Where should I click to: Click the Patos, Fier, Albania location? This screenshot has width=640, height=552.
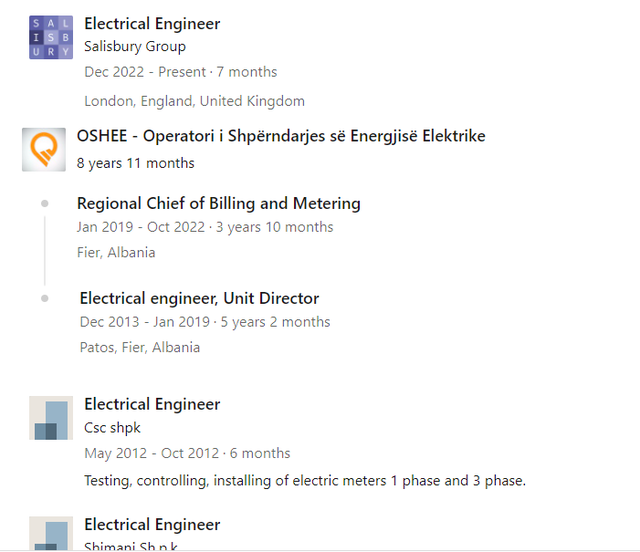(140, 348)
